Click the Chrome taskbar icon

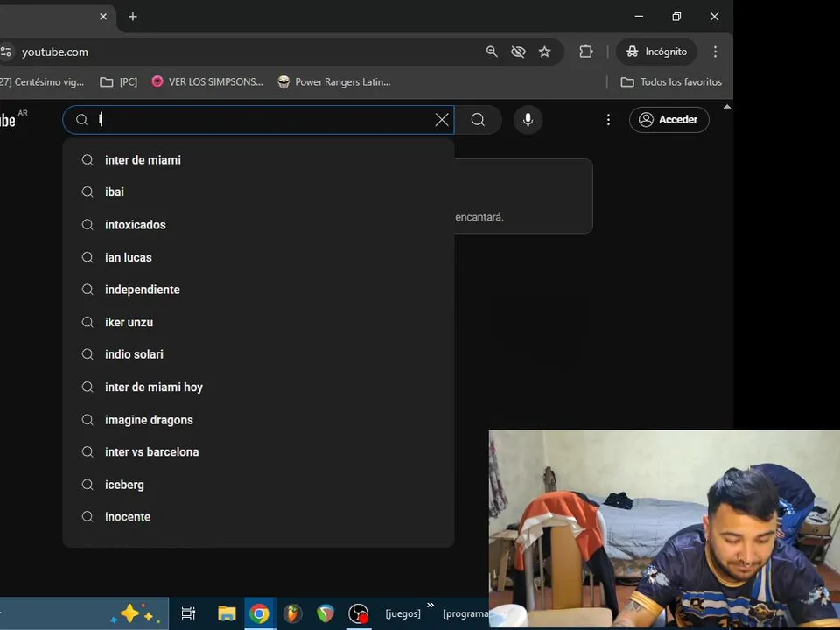click(x=259, y=612)
